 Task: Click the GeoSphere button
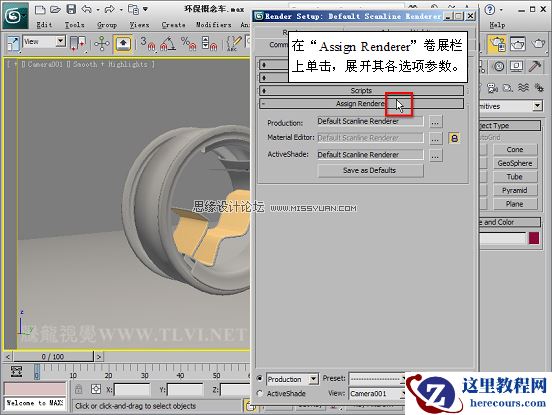(x=515, y=163)
